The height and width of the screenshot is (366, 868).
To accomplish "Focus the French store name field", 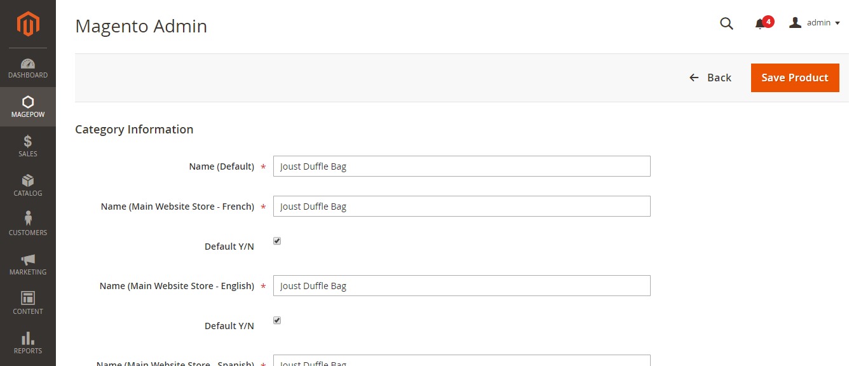I will click(x=461, y=207).
